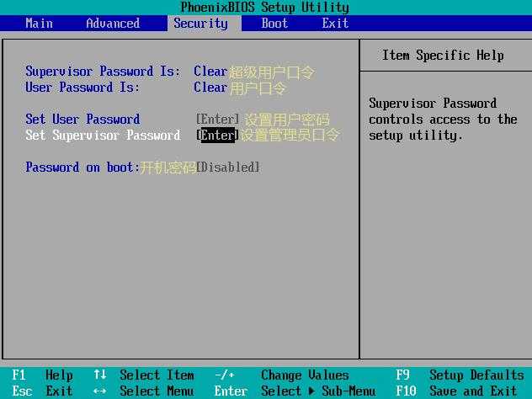Click the F10 Save and Exit legend
This screenshot has height=399, width=532.
point(456,391)
